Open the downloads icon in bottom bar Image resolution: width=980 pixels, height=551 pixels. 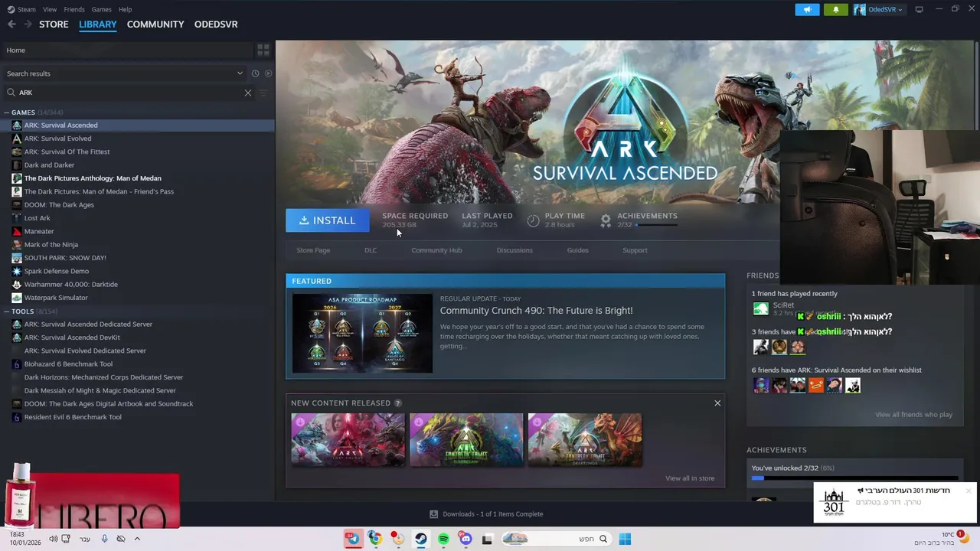pyautogui.click(x=433, y=514)
